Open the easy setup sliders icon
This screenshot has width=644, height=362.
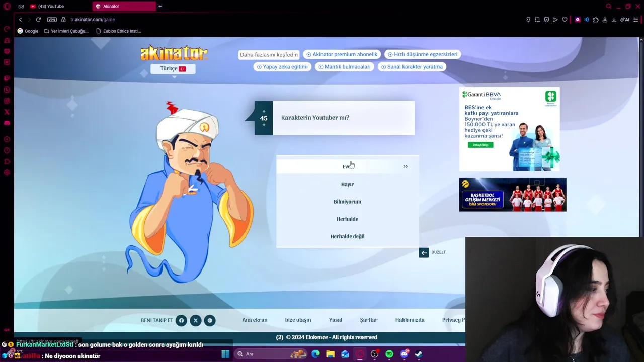(636, 20)
